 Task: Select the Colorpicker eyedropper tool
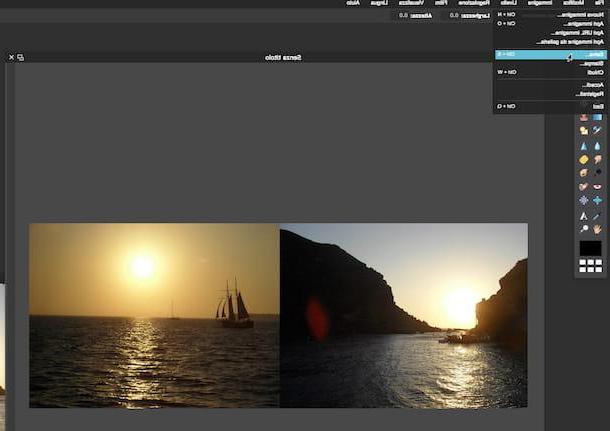coord(597,216)
